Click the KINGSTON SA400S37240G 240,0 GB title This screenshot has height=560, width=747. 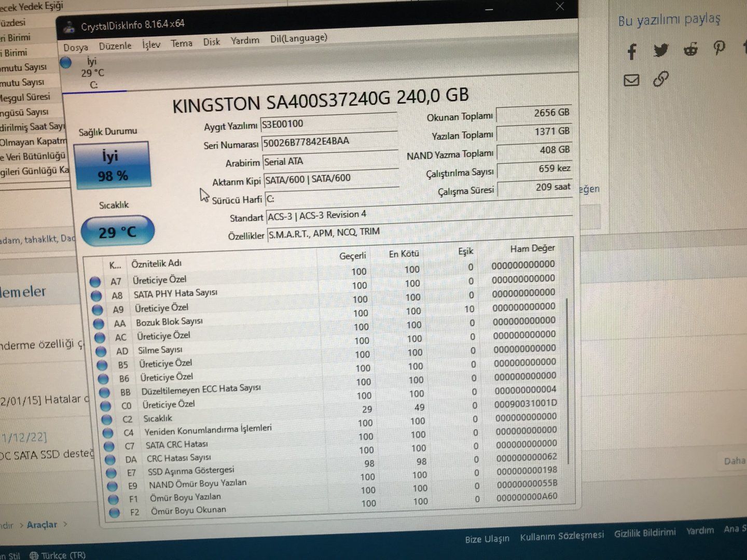point(320,100)
